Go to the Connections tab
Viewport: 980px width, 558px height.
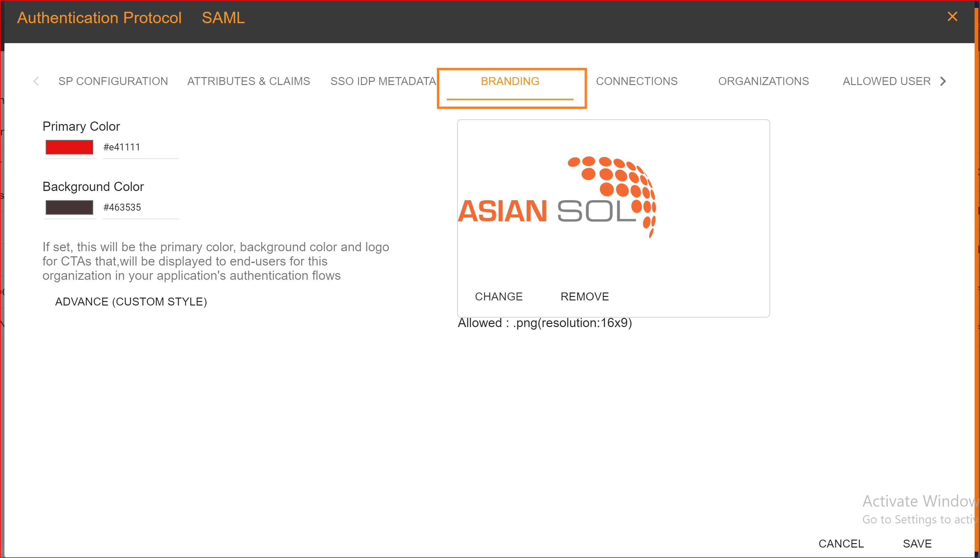637,81
